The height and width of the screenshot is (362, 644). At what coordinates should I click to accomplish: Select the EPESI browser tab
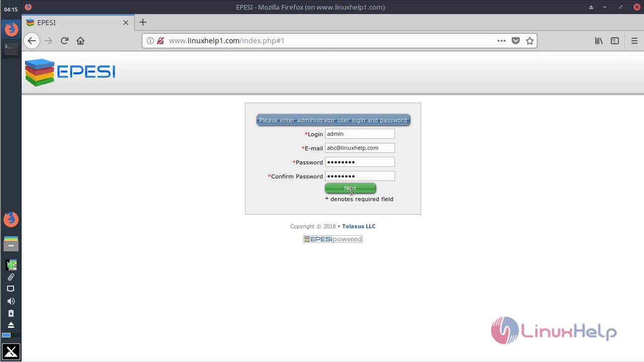[77, 23]
